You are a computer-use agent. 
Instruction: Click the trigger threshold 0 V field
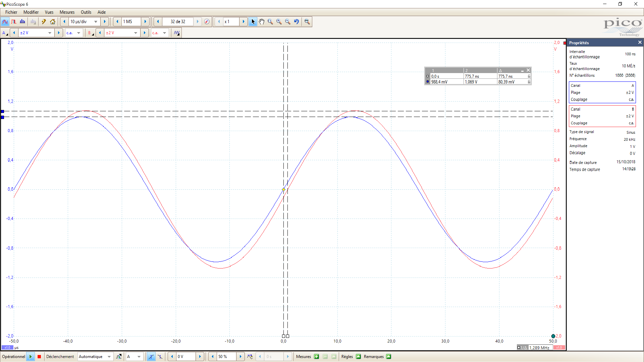pos(186,357)
